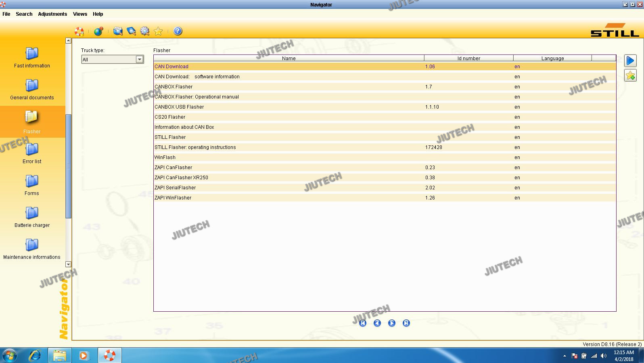This screenshot has height=363, width=644.
Task: Select the ZAPI SerialFlasher row
Action: 385,188
